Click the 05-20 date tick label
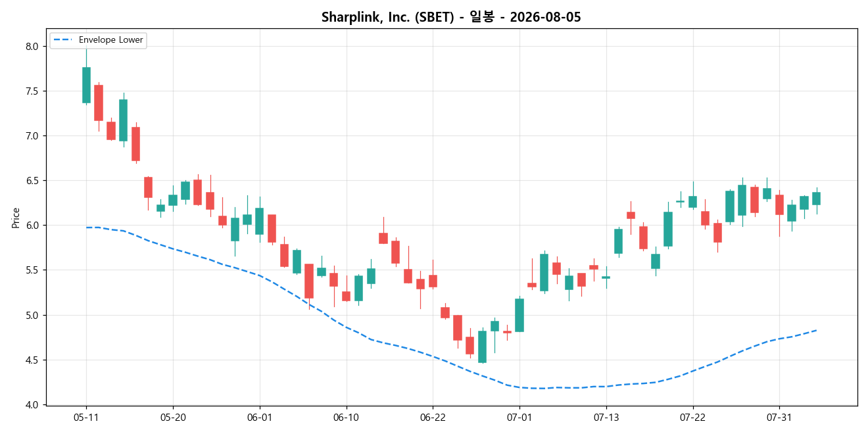The width and height of the screenshot is (868, 434). point(173,418)
